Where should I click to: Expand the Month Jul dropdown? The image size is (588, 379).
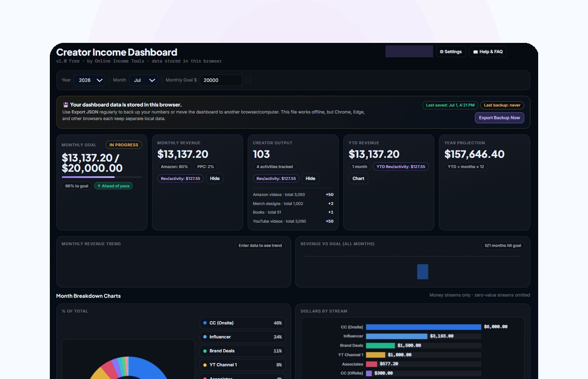point(144,80)
